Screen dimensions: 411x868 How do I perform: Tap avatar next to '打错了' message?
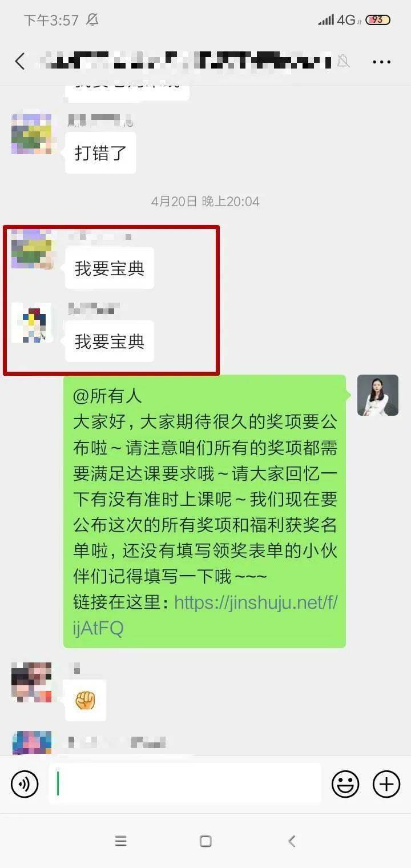(32, 134)
